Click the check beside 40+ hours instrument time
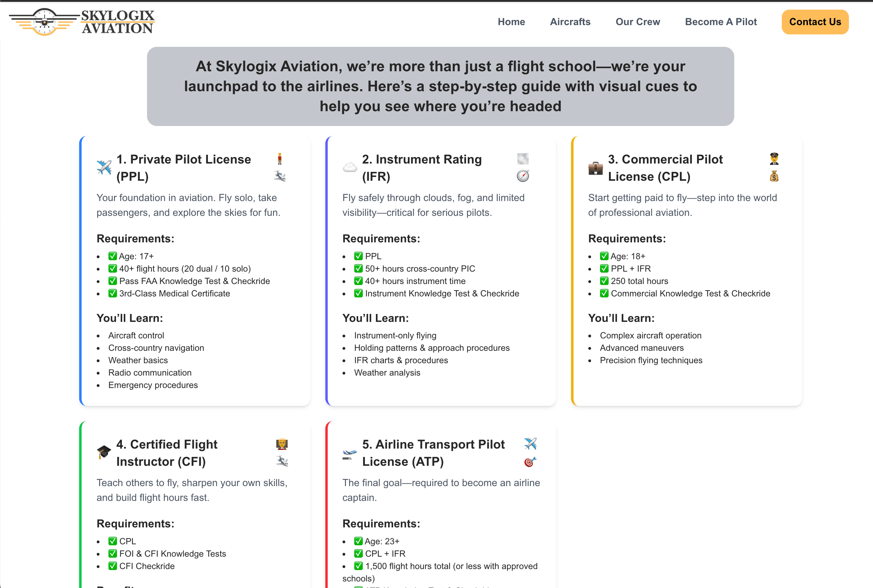Screen dimensions: 873x588 [358, 281]
